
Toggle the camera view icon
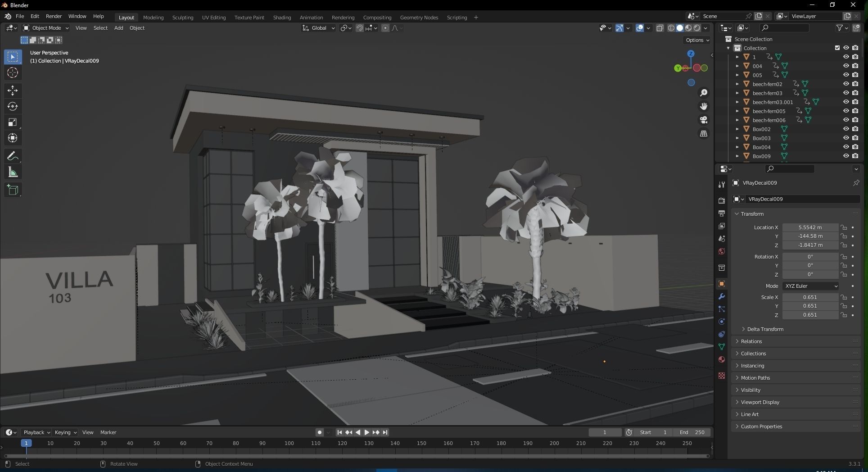(x=704, y=120)
